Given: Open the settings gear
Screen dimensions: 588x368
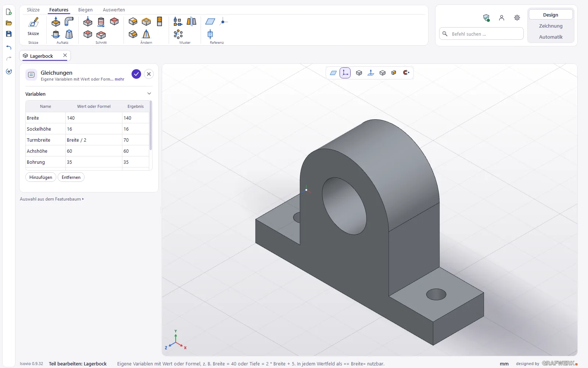Looking at the screenshot, I should coord(517,18).
